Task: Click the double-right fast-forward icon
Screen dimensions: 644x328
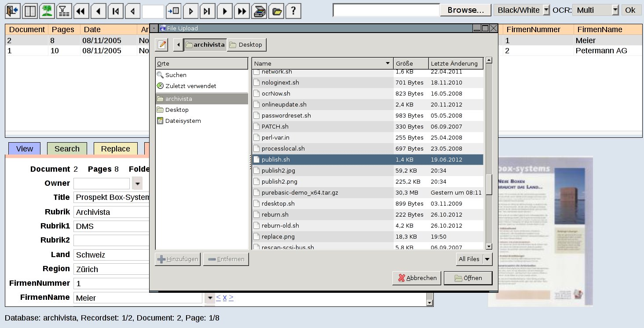Action: (242, 11)
